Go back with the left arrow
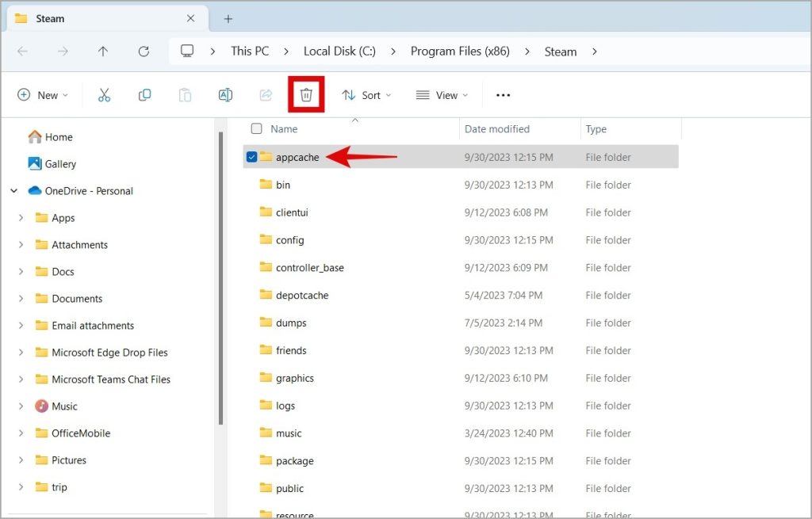 (22, 52)
